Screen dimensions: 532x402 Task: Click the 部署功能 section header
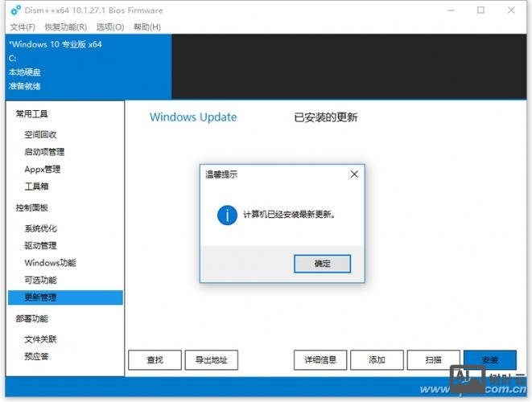point(32,318)
